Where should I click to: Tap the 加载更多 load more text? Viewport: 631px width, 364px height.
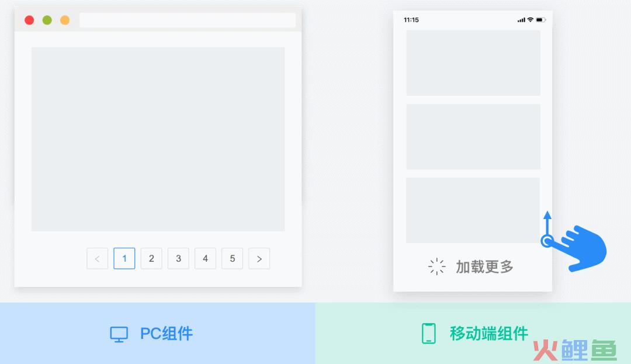(484, 266)
